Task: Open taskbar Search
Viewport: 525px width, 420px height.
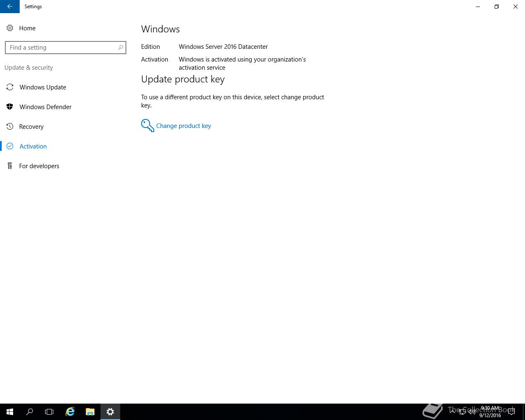Action: pos(30,412)
